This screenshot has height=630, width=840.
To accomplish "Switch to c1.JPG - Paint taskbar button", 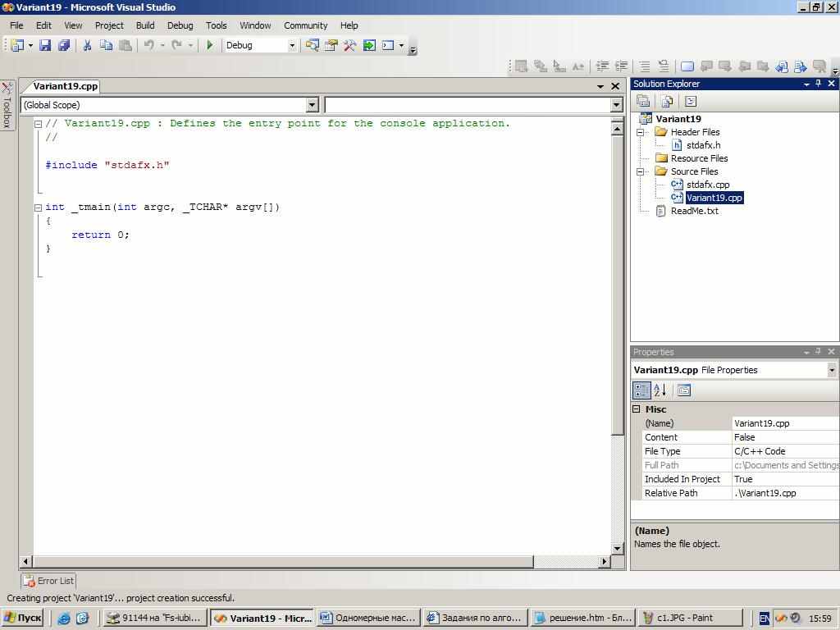I will point(691,618).
